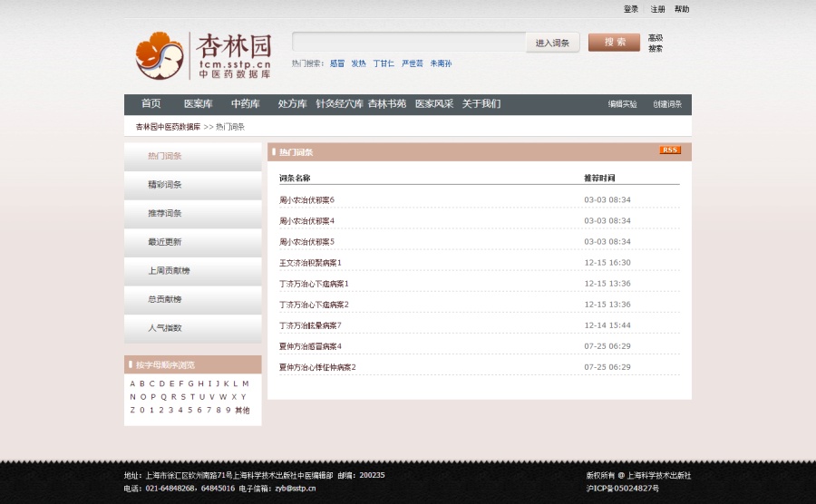Open 医家风采 in navigation bar
This screenshot has width=816, height=504.
pyautogui.click(x=434, y=103)
